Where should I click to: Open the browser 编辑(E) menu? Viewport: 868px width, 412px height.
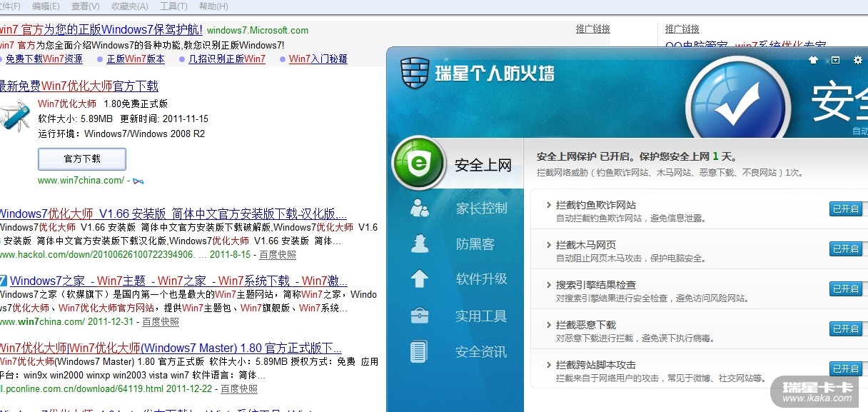pos(46,6)
